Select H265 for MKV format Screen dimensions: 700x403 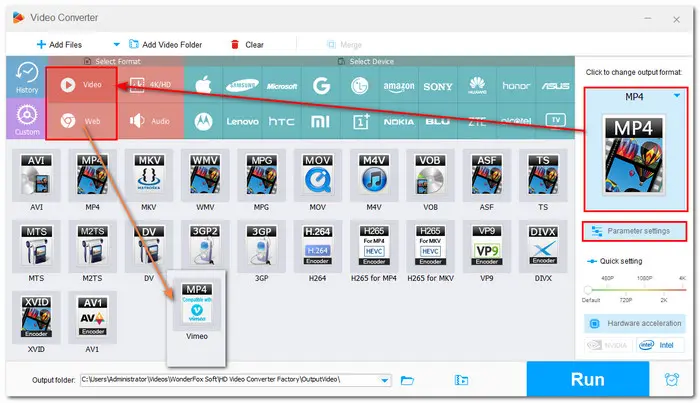click(430, 246)
